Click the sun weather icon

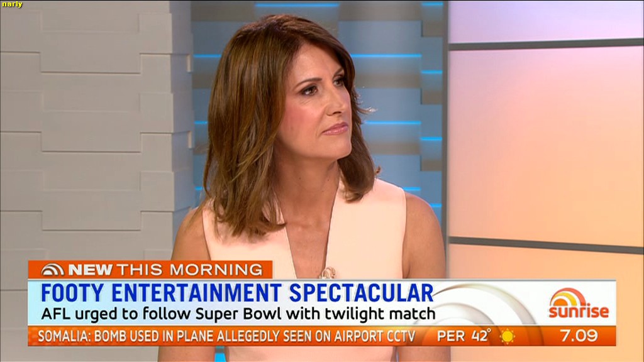[508, 336]
